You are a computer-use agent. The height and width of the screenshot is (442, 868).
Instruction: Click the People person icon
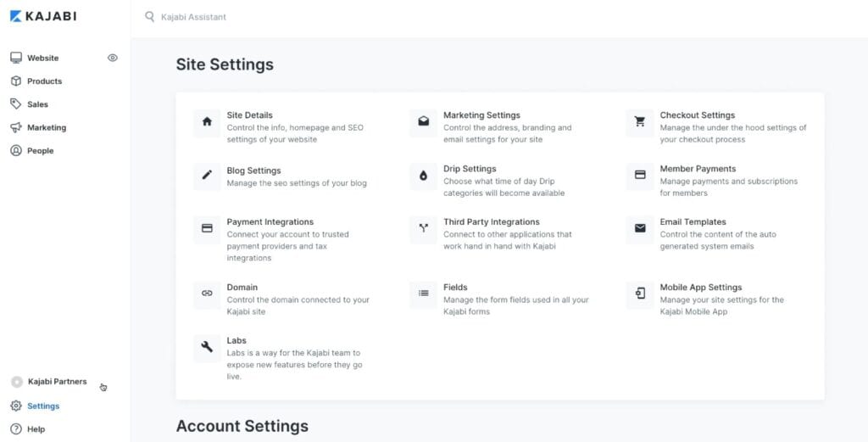[x=16, y=151]
